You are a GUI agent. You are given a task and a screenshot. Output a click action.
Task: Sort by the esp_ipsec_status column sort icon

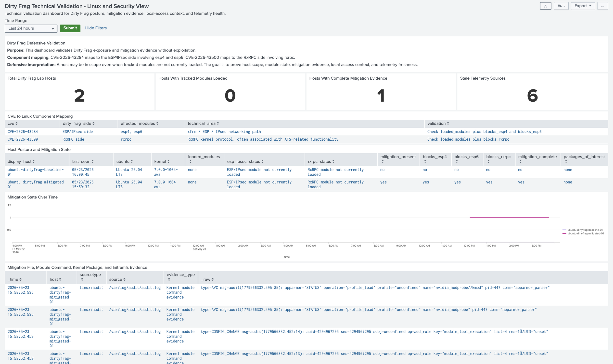pos(262,161)
